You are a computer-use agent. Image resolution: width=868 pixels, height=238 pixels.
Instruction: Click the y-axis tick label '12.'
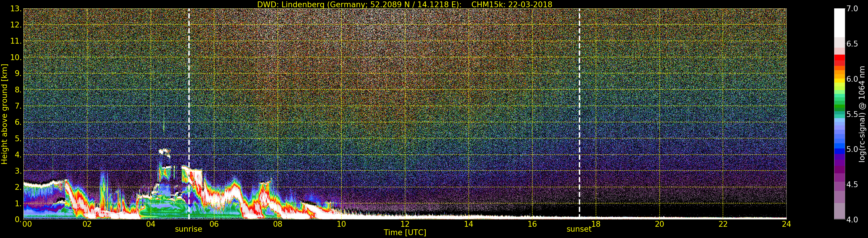pos(16,25)
